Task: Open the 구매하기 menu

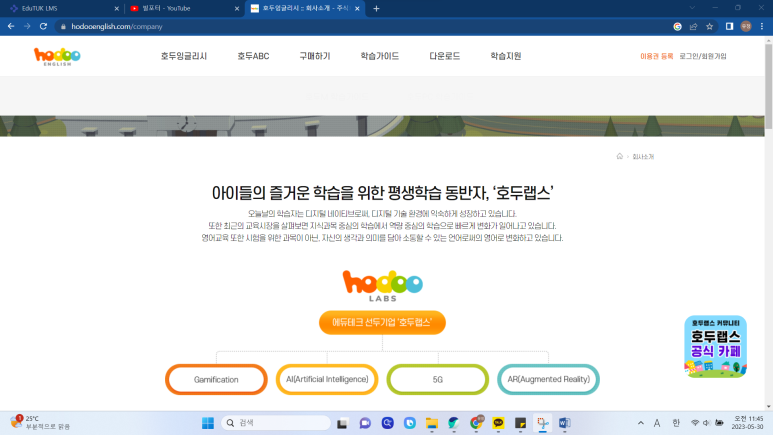Action: pos(315,56)
